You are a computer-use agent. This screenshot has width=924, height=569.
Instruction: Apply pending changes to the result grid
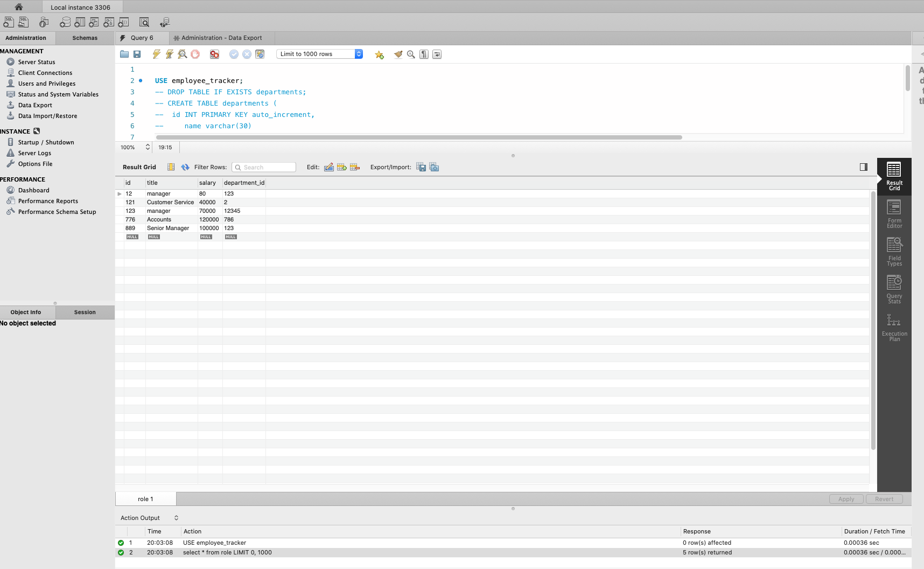(x=846, y=499)
